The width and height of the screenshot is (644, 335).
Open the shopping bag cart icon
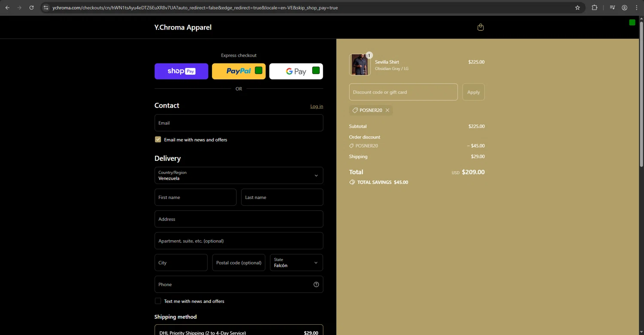[480, 27]
